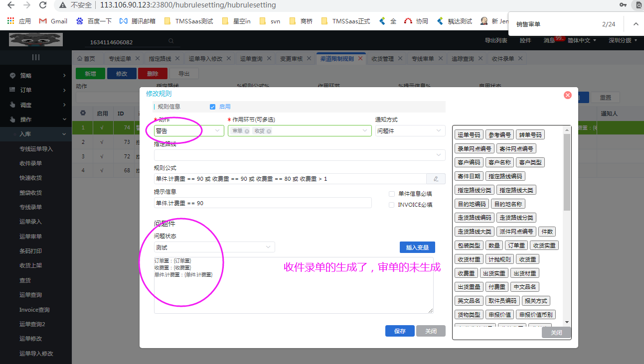Screen dimensions: 644x364
Task: Expand the 策略 sidebar menu
Action: coord(36,76)
